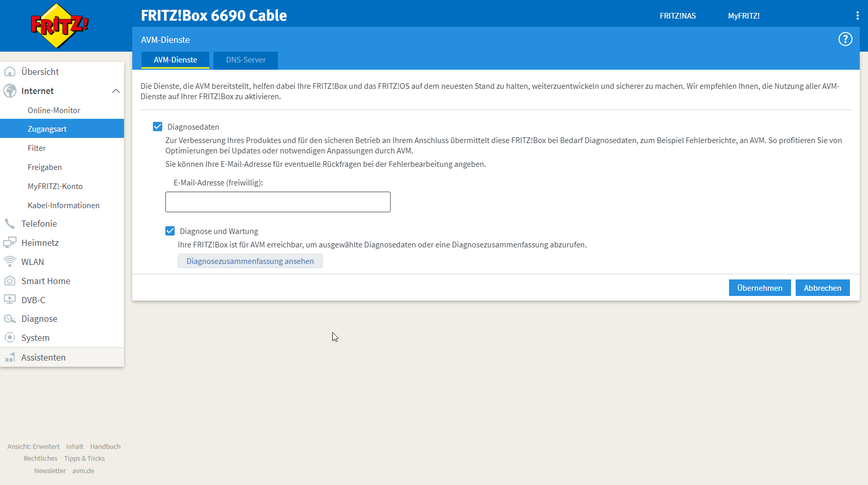Screen dimensions: 868x485
Task: Uncheck the Diagnosedaten checkbox
Action: coord(158,127)
